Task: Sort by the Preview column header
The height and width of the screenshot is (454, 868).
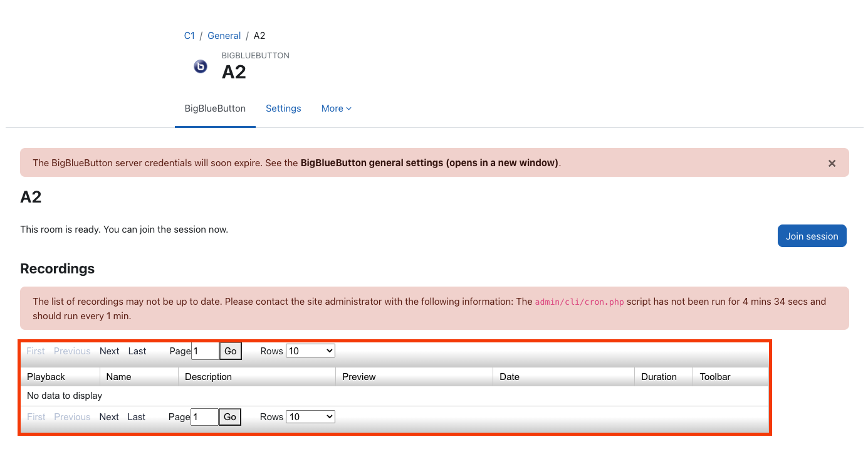Action: pyautogui.click(x=414, y=377)
